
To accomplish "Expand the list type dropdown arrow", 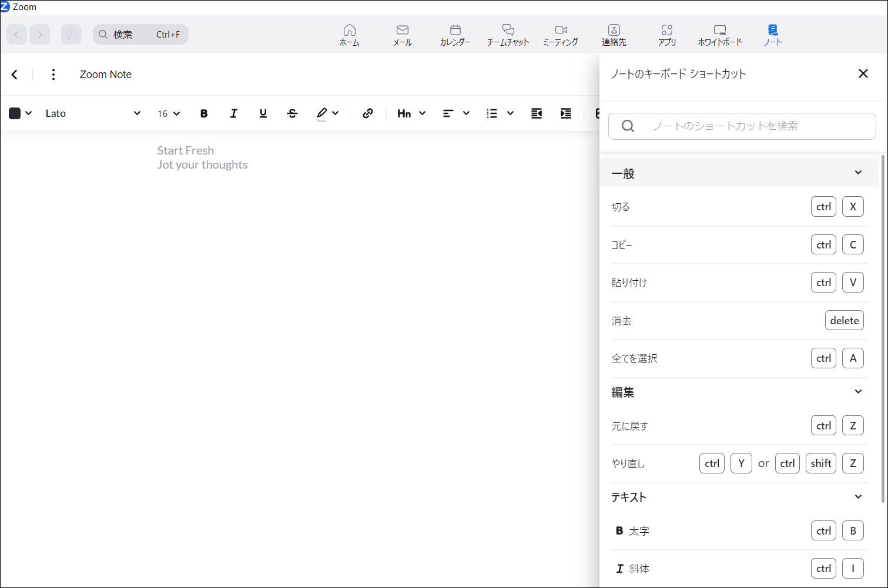I will (510, 113).
